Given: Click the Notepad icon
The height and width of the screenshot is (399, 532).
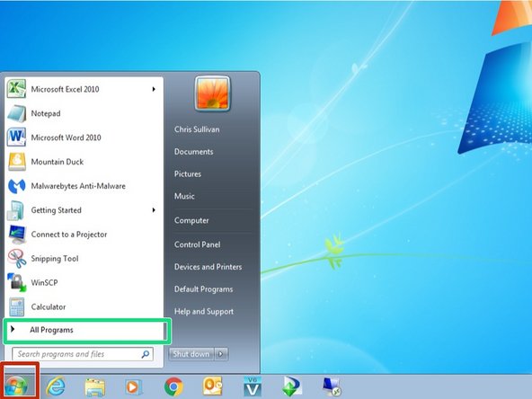Looking at the screenshot, I should [x=16, y=113].
